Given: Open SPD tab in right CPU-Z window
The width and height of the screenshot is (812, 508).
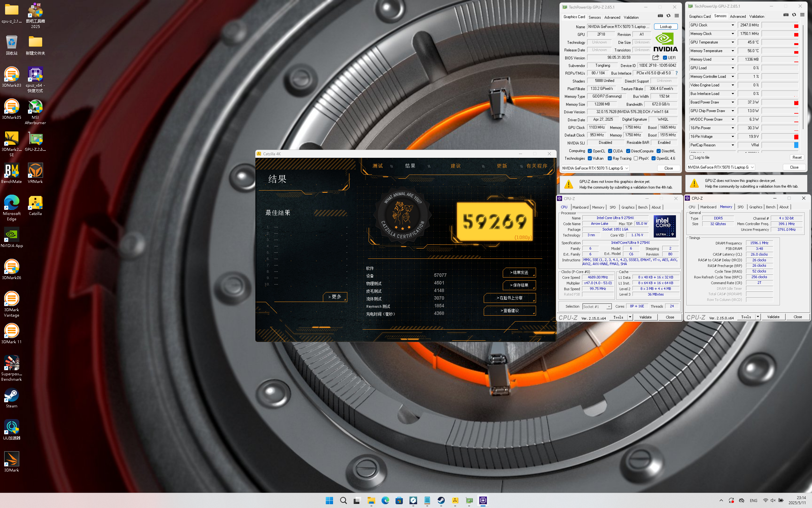Looking at the screenshot, I should tap(741, 207).
